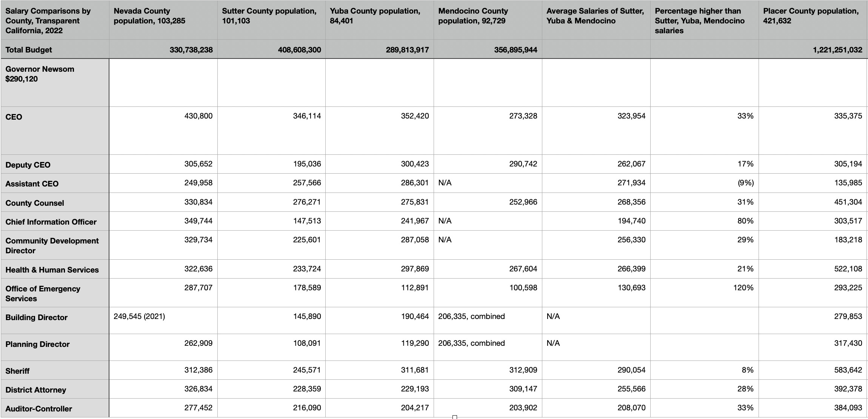Click Placer County CEO value 335,375
868x419 pixels.
click(x=848, y=116)
